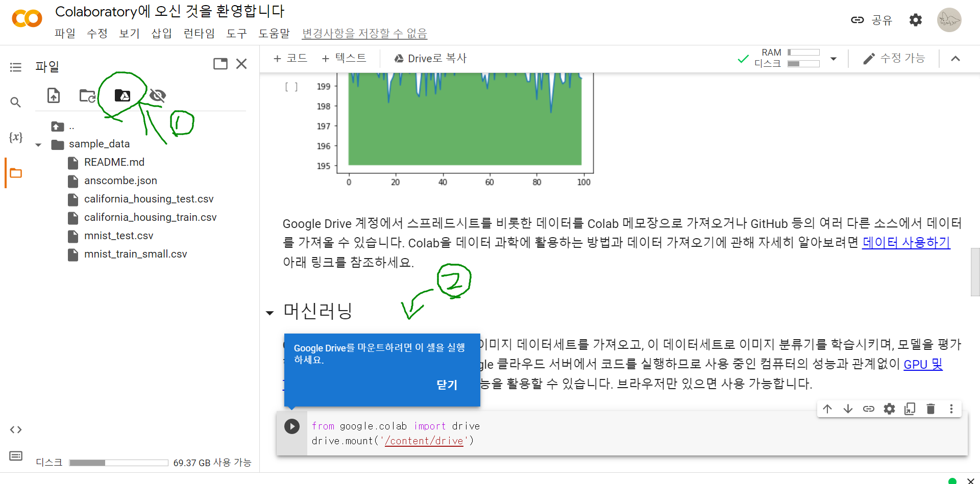Select california_housing_test.csv file
Screen dimensions: 980x484
coord(149,199)
